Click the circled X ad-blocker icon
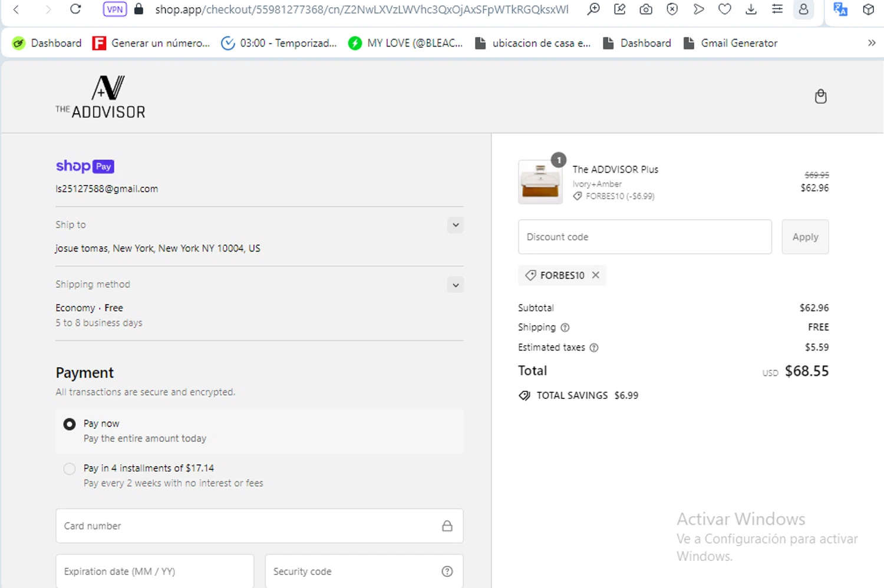884x588 pixels. [x=672, y=9]
